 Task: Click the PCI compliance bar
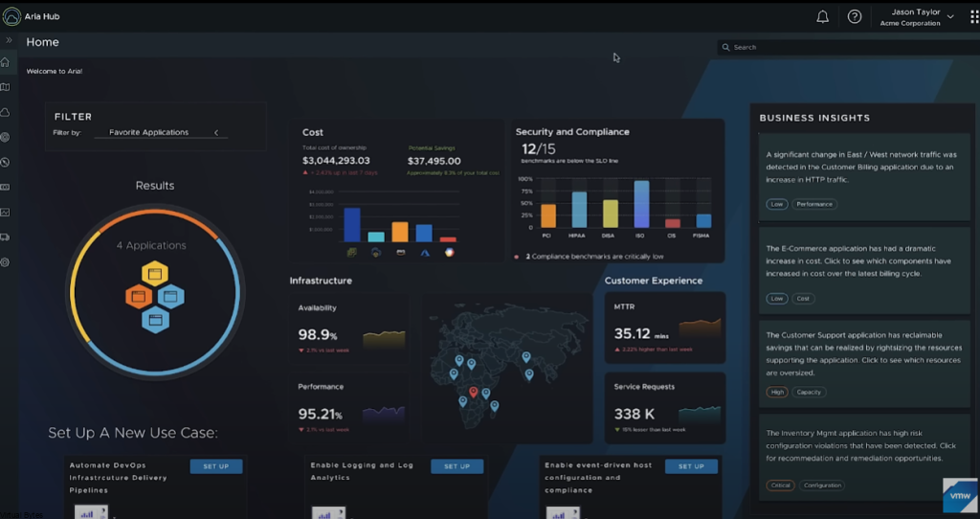[x=548, y=216]
